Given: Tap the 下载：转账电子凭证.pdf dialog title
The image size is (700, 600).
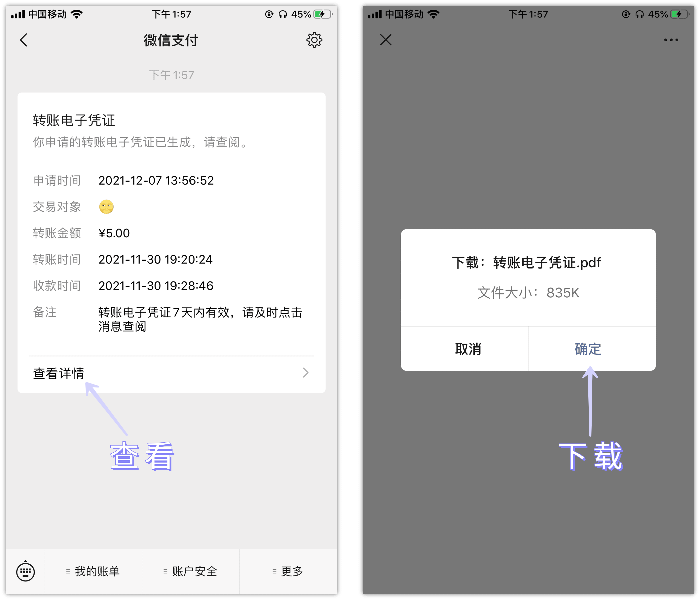Looking at the screenshot, I should click(x=526, y=263).
